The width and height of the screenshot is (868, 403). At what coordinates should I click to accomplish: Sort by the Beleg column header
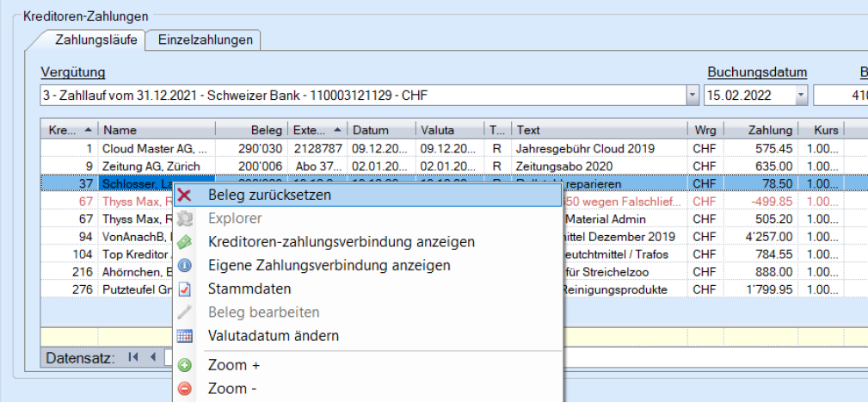coord(252,130)
